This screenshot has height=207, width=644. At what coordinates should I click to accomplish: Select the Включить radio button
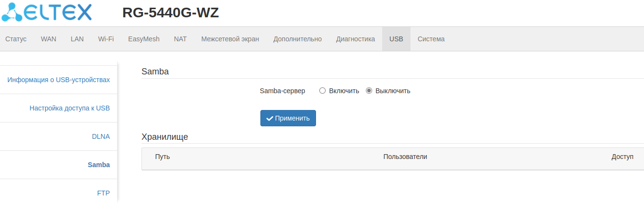pyautogui.click(x=323, y=91)
